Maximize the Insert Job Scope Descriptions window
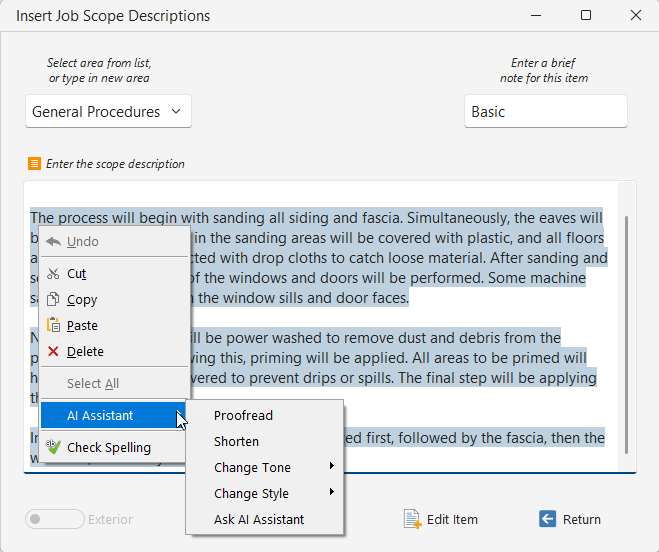 (x=586, y=16)
